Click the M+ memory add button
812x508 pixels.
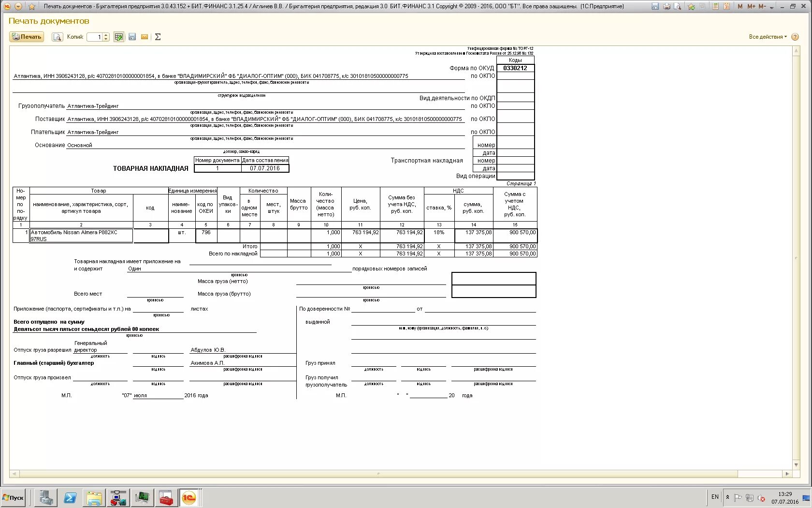pos(751,6)
